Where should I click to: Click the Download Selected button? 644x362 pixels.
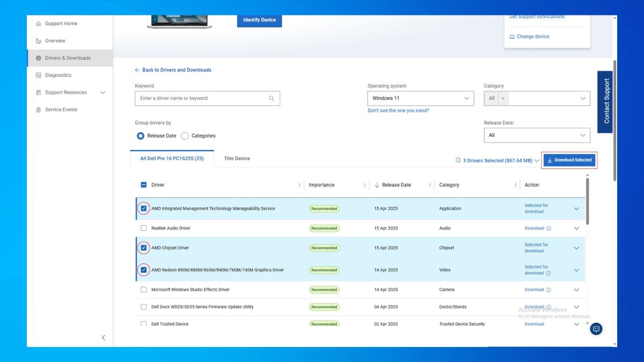(569, 160)
